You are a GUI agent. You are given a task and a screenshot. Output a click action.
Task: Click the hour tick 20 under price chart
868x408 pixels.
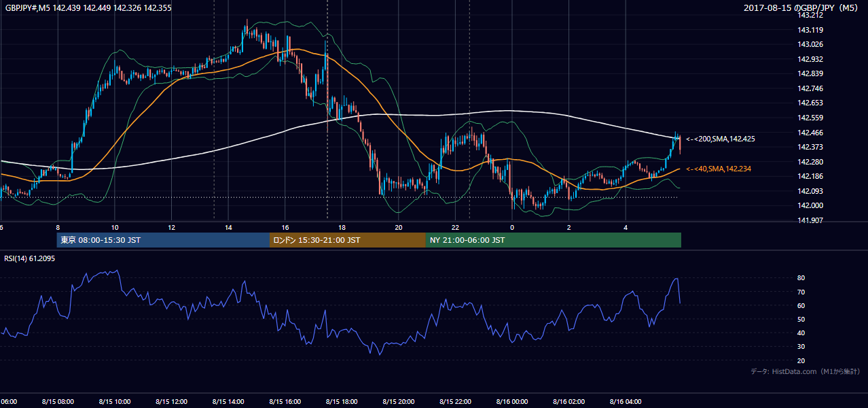click(x=398, y=228)
